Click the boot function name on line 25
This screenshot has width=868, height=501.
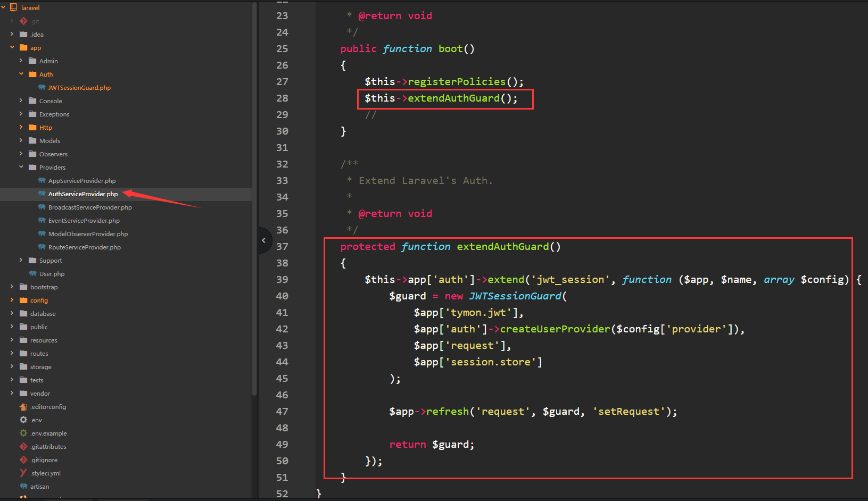coord(451,48)
